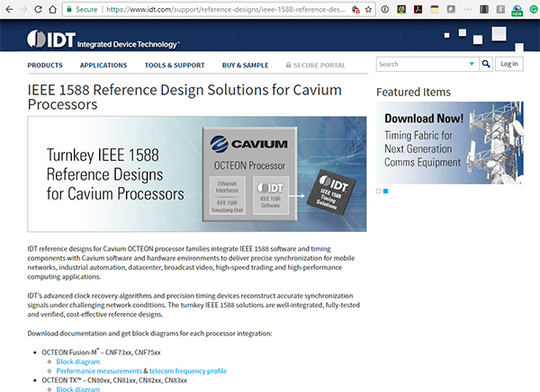Expand the search scope dropdown arrow
Image resolution: width=540 pixels, height=392 pixels.
pyautogui.click(x=472, y=64)
